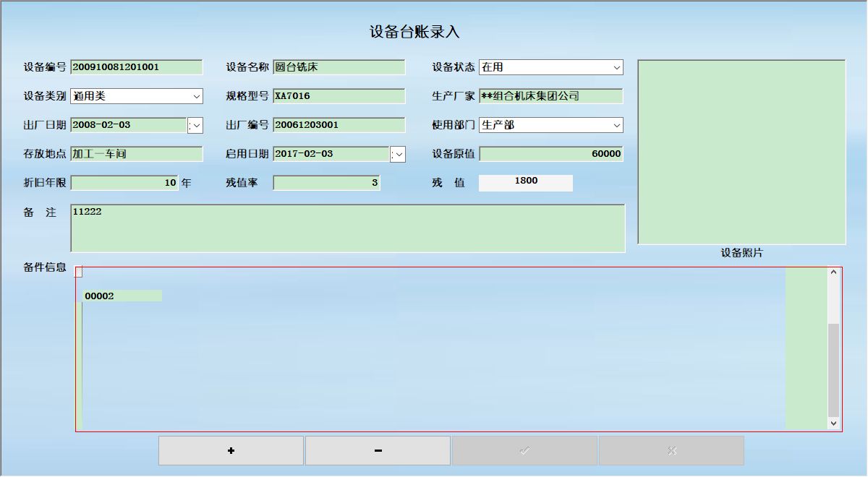
Task: Focus the 备注 text area
Action: tap(347, 228)
